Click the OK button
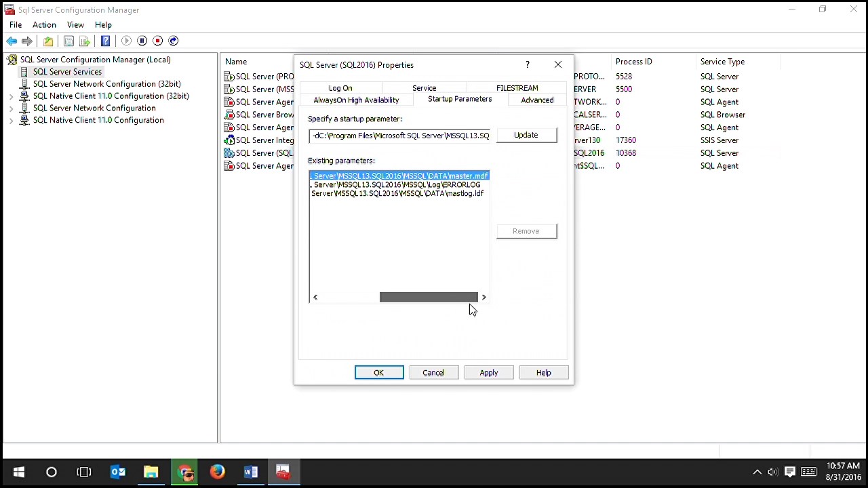 [379, 373]
